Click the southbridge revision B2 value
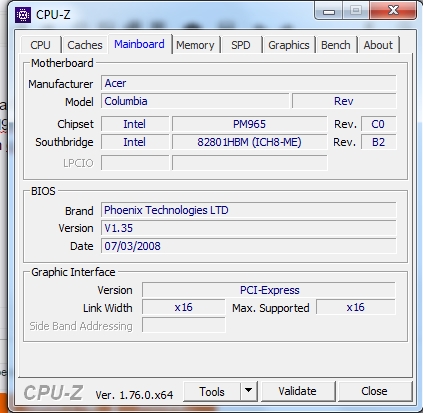Image resolution: width=423 pixels, height=413 pixels. tap(379, 142)
